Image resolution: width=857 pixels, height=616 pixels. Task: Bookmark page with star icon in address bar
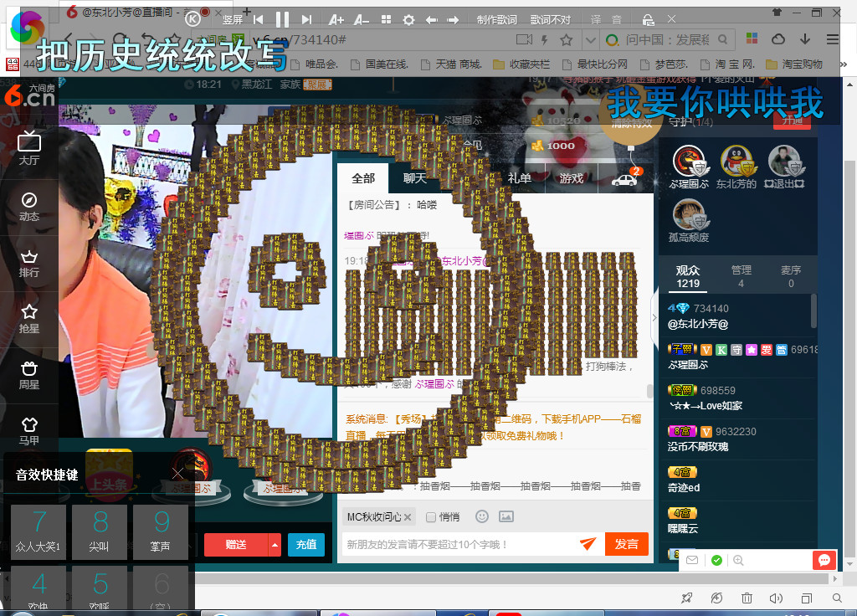(x=567, y=40)
